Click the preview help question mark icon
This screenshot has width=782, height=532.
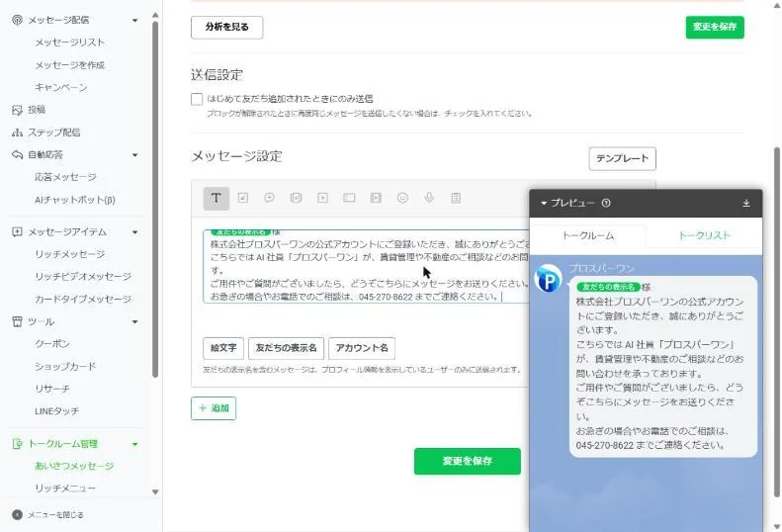pos(606,203)
